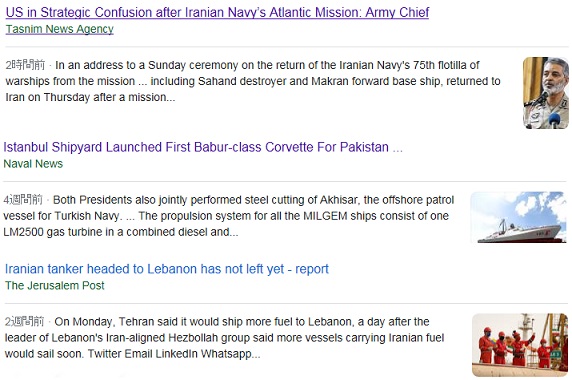Click the divider below Tasnim News Agency
This screenshot has width=572, height=380.
[287, 47]
